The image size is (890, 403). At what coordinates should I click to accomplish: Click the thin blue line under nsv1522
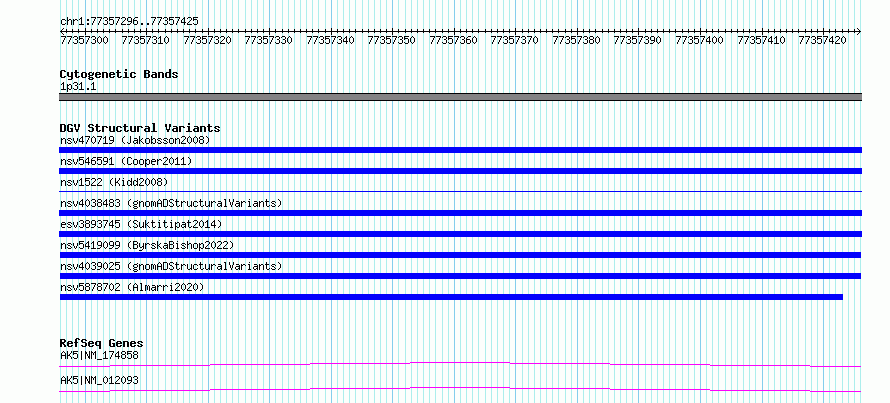[x=460, y=192]
